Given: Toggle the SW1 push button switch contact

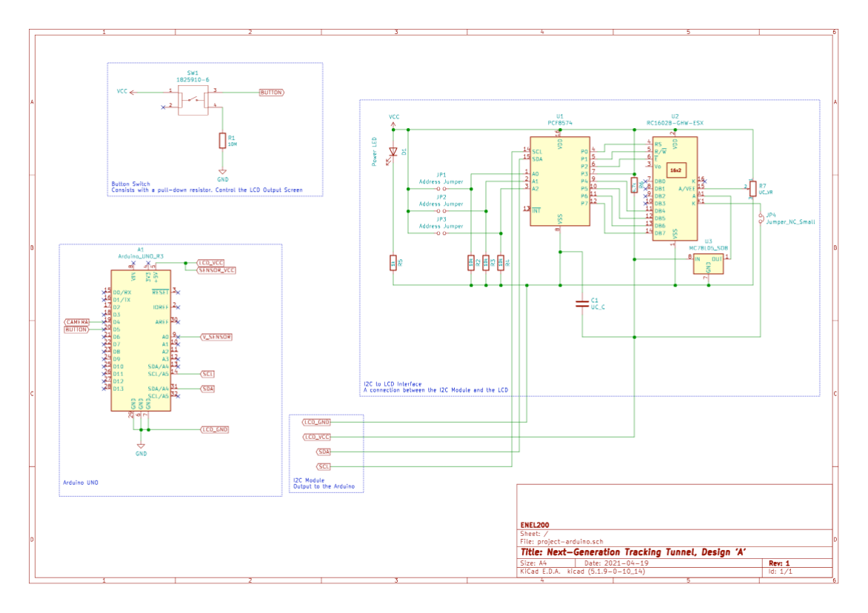Looking at the screenshot, I should pyautogui.click(x=191, y=98).
